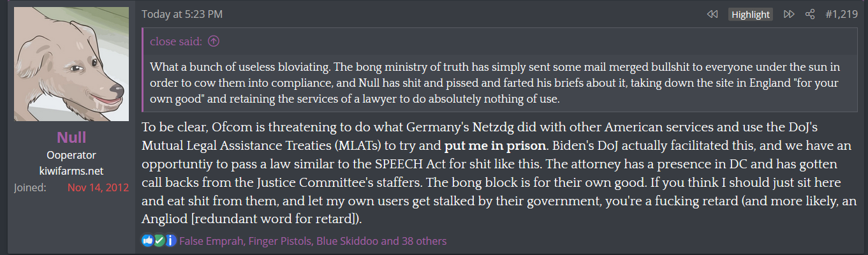Go to quoted post via arrow icon
The image size is (868, 255).
tap(214, 42)
